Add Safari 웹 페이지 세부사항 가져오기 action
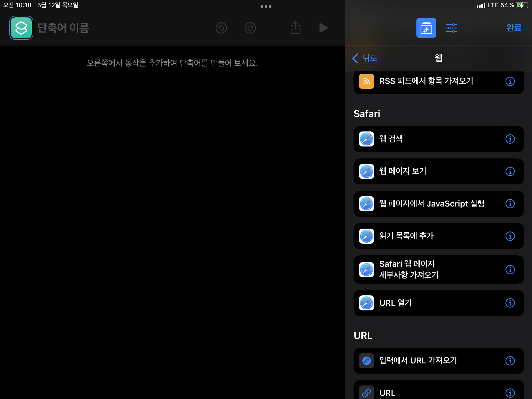 click(x=426, y=269)
